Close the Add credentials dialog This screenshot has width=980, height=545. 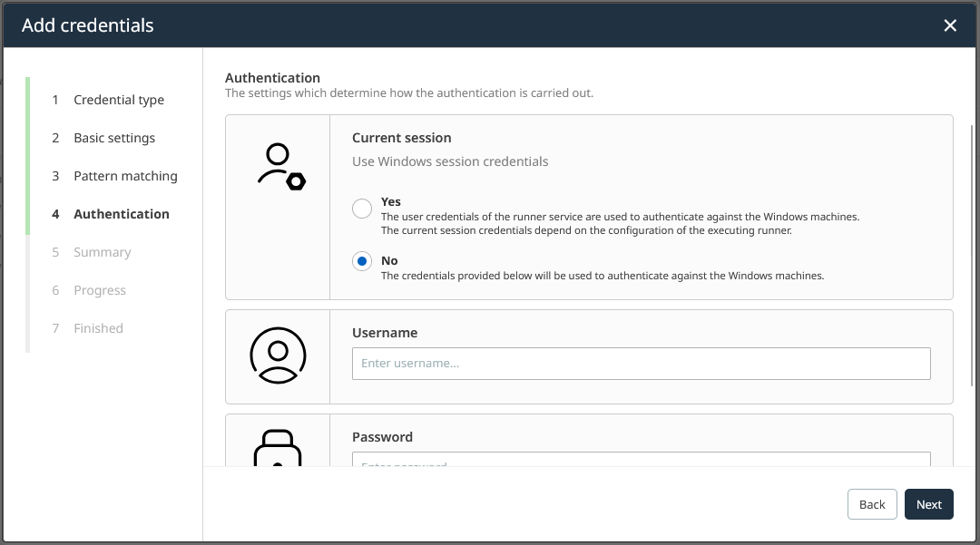coord(950,25)
